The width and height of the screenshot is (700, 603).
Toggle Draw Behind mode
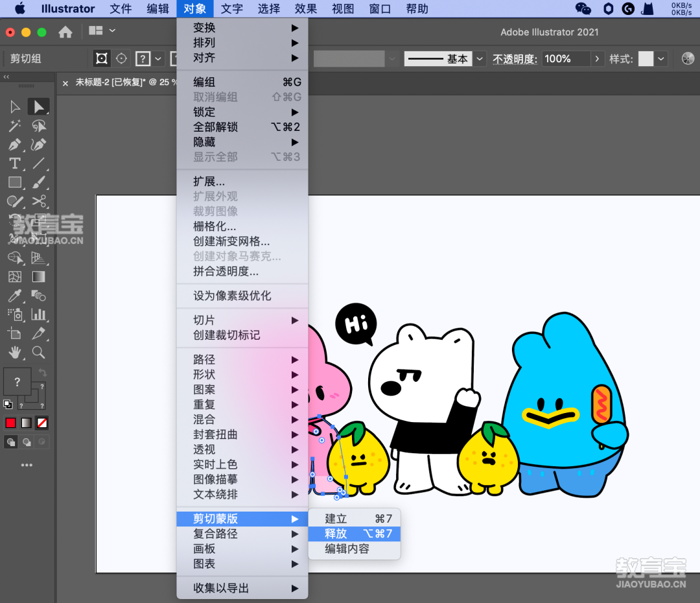pos(27,442)
